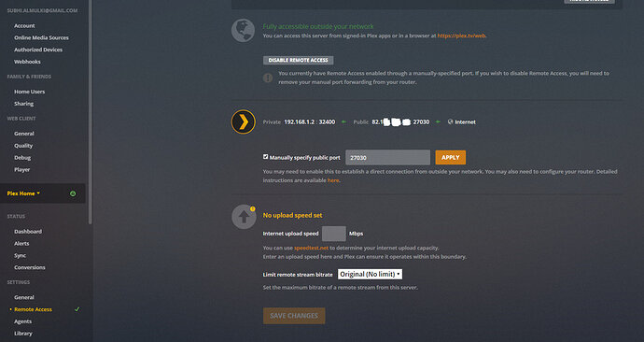Image resolution: width=644 pixels, height=342 pixels.
Task: Open Quality settings
Action: [23, 146]
